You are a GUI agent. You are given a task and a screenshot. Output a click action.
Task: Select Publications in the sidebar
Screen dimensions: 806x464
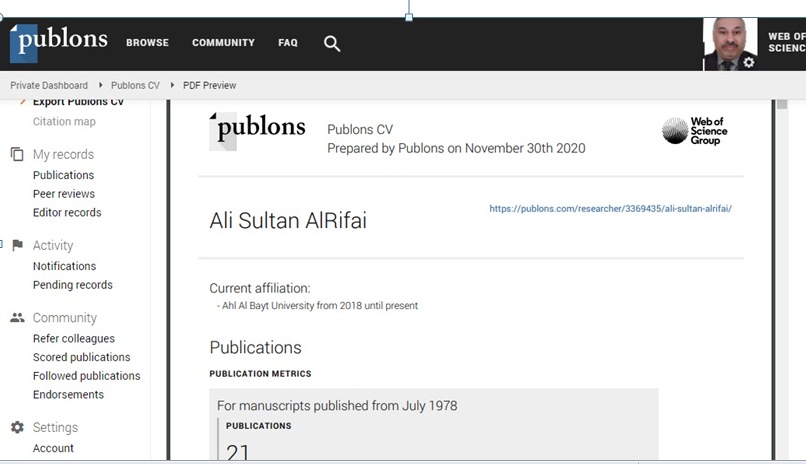63,175
